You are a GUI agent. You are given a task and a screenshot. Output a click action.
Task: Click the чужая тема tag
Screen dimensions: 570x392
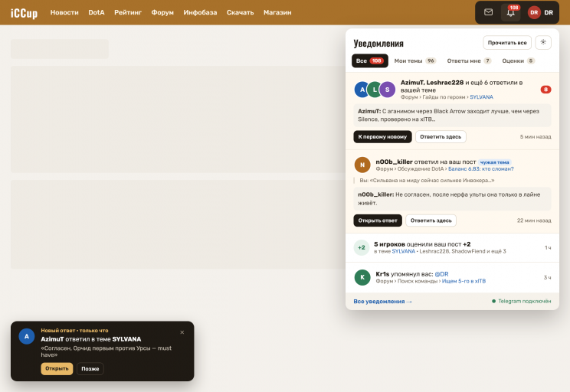[x=494, y=162]
